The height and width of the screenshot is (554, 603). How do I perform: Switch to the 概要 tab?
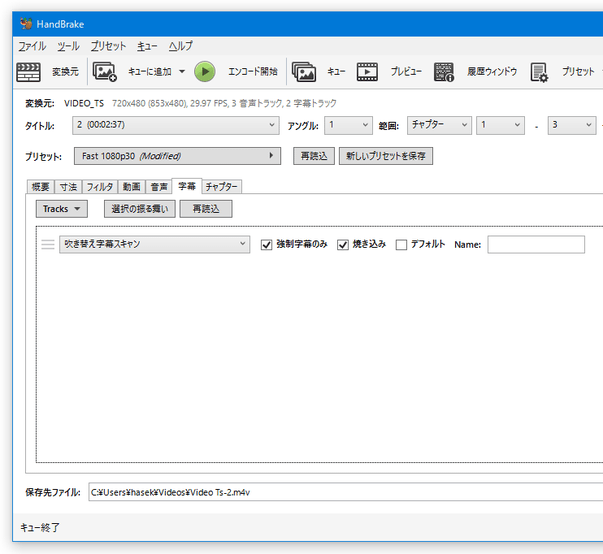(x=41, y=187)
